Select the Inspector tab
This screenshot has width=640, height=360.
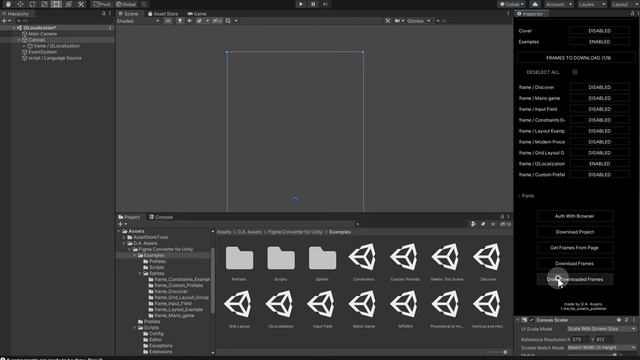coord(531,13)
